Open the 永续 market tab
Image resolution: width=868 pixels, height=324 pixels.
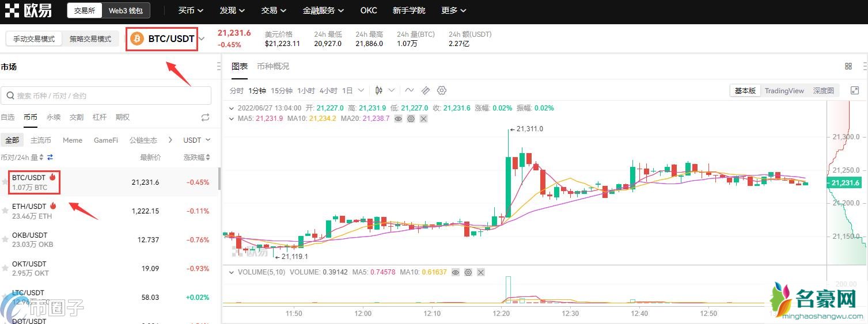pos(54,117)
